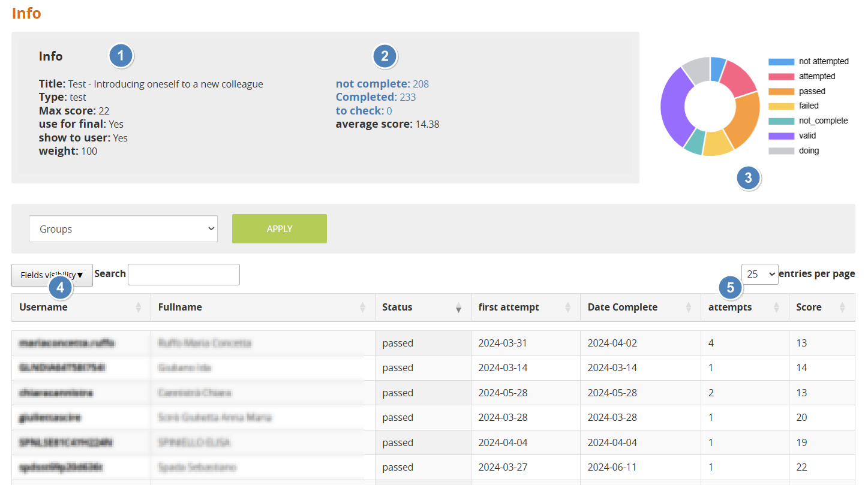Screen dimensions: 868x485
Task: Toggle 'not attempted' legend entry in chart
Action: coord(809,62)
